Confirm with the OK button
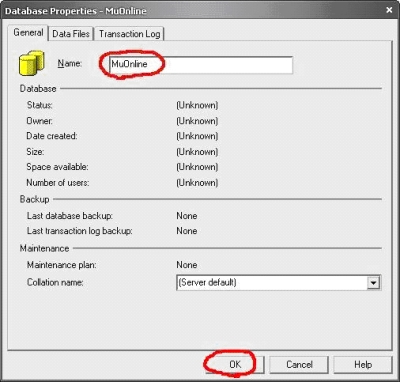400x382 pixels. click(235, 365)
